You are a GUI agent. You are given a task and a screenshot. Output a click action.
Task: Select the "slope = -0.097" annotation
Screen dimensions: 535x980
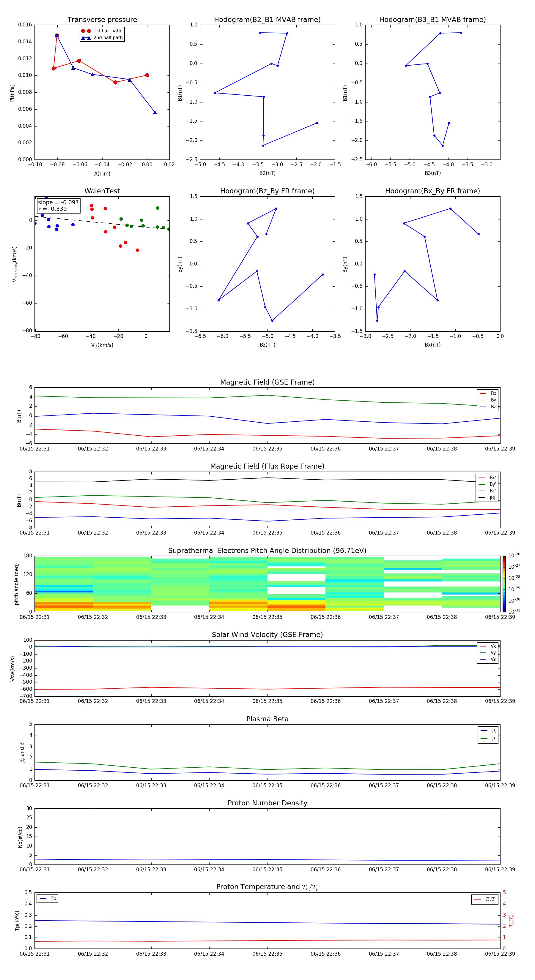tap(58, 203)
